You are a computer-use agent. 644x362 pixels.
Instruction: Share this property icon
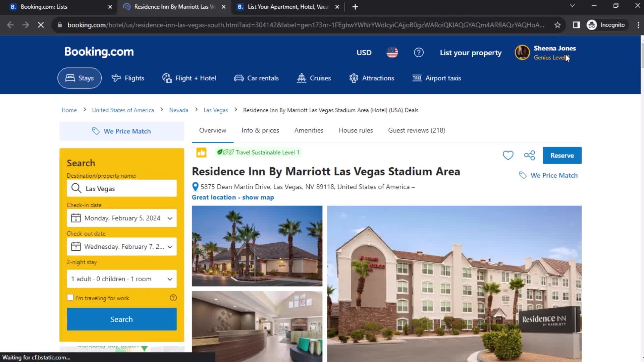tap(529, 156)
